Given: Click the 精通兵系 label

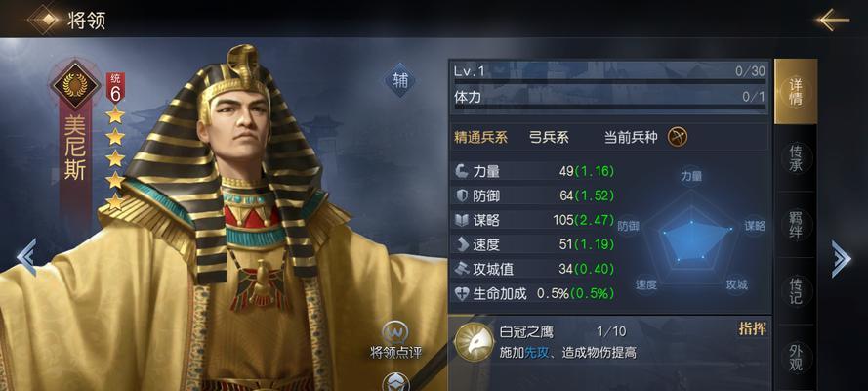Looking at the screenshot, I should 480,138.
